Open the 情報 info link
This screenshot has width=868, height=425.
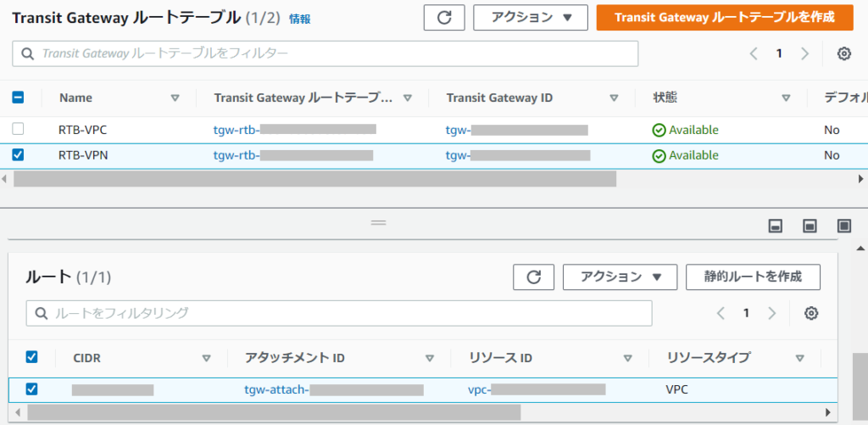pos(299,20)
